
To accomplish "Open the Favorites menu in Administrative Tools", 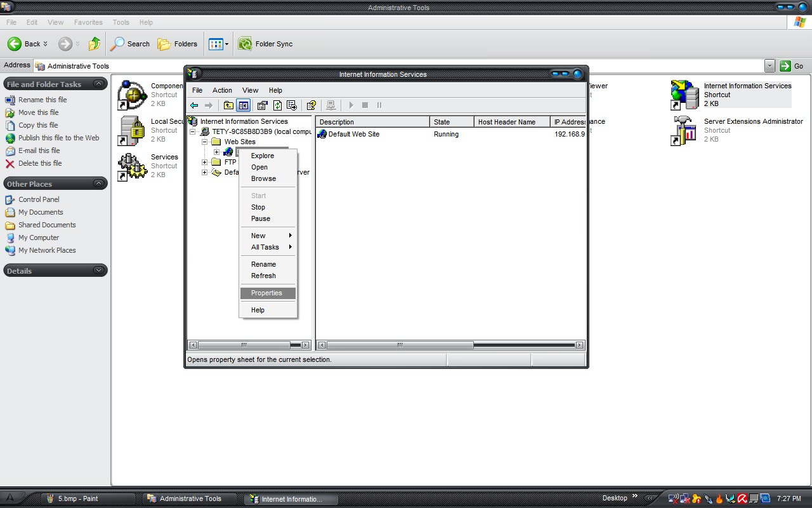I will pyautogui.click(x=88, y=22).
